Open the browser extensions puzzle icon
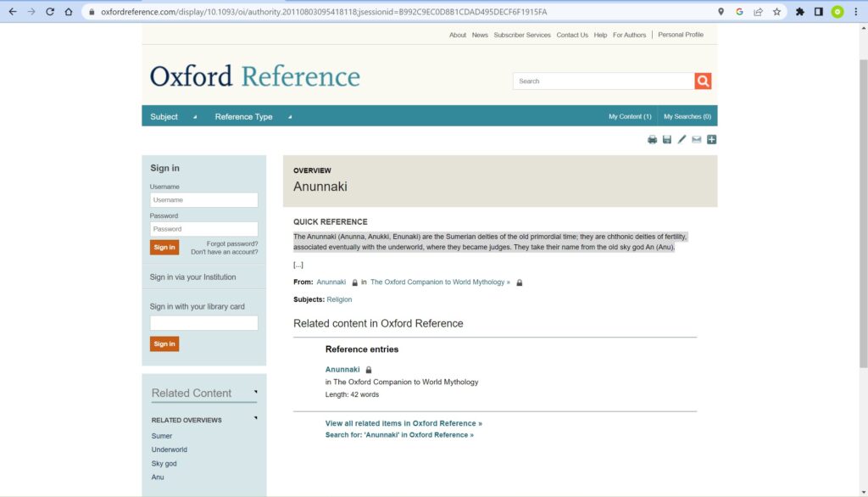The image size is (868, 497). click(799, 12)
